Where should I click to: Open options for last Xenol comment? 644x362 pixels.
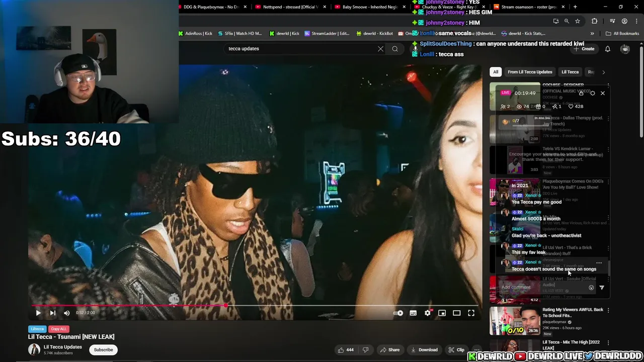click(599, 263)
